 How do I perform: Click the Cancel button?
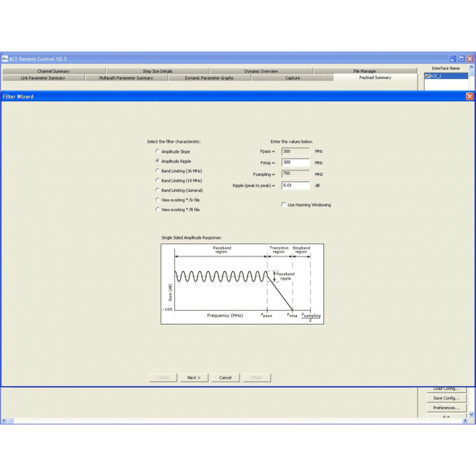coord(225,378)
